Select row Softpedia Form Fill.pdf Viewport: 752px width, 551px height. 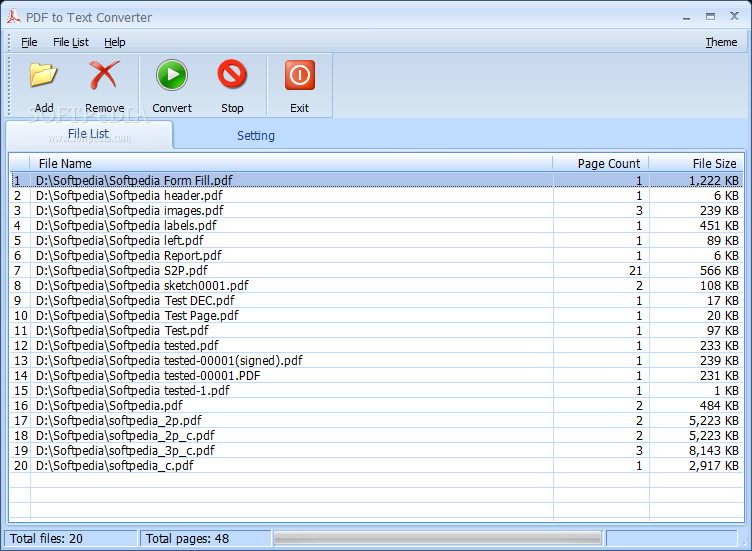point(376,180)
